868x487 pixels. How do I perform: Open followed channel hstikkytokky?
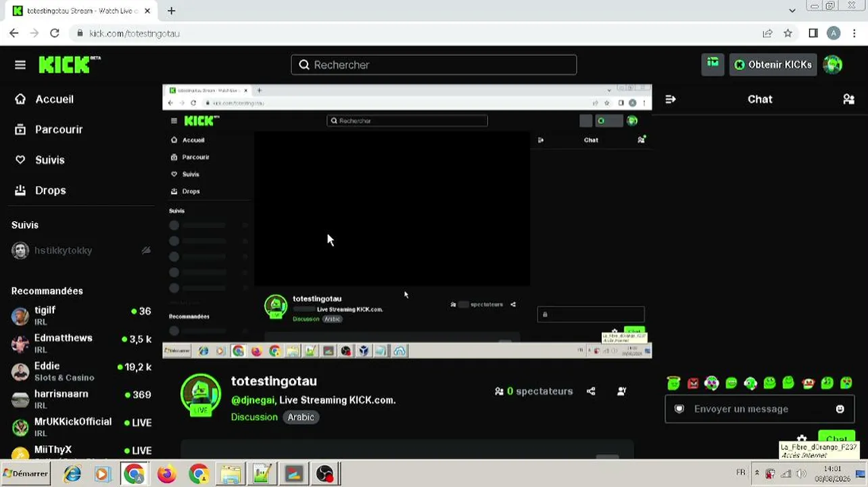81,250
